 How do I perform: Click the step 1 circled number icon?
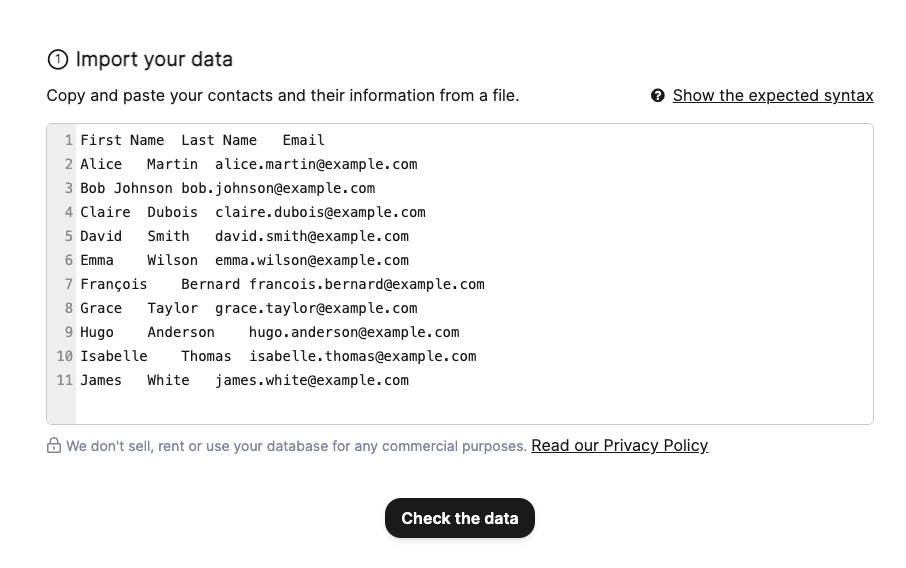(x=57, y=60)
